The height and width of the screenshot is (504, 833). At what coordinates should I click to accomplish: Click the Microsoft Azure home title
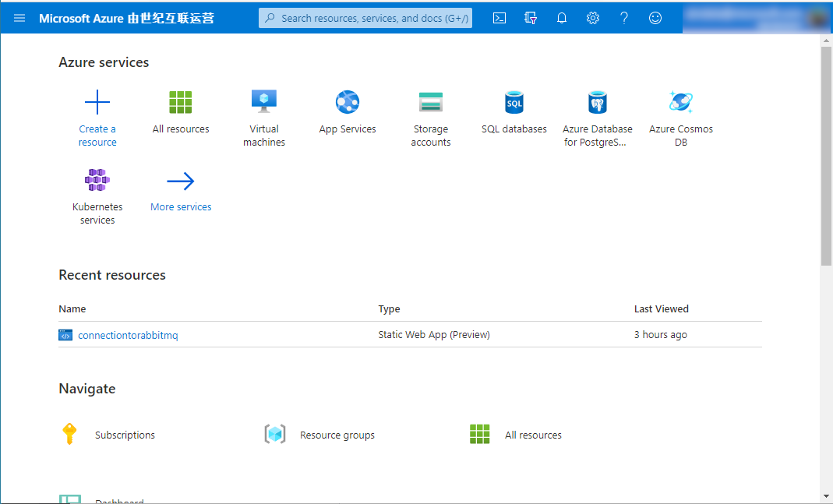pyautogui.click(x=126, y=18)
